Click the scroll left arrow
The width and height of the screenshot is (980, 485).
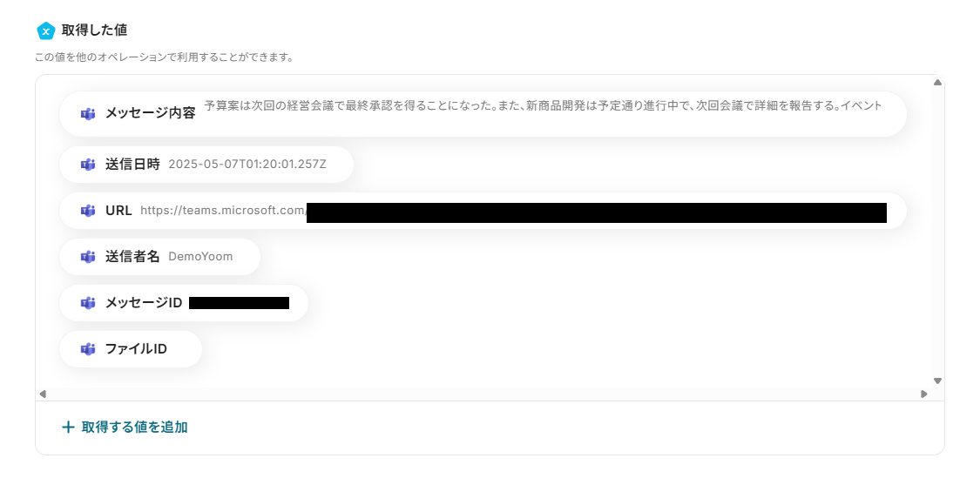[x=43, y=394]
